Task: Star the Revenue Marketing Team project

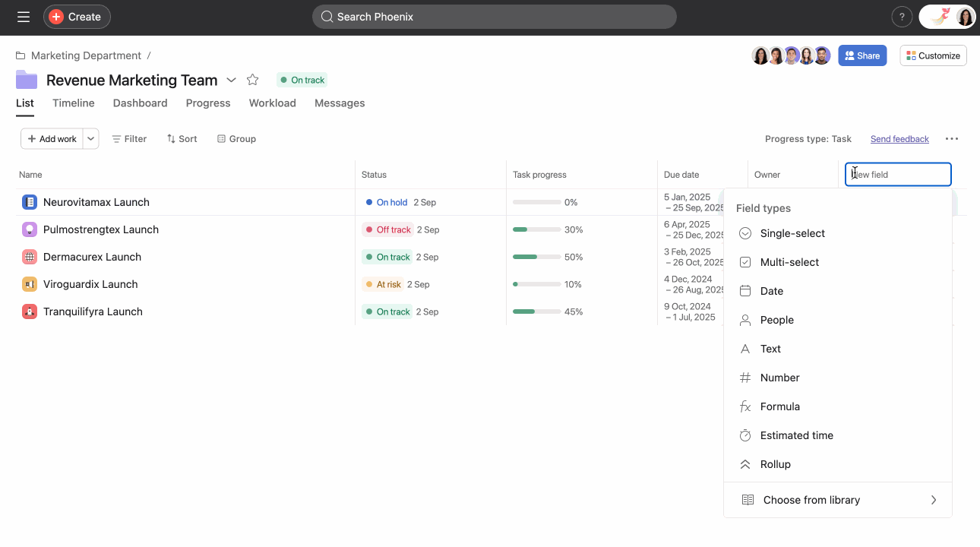Action: coord(252,79)
